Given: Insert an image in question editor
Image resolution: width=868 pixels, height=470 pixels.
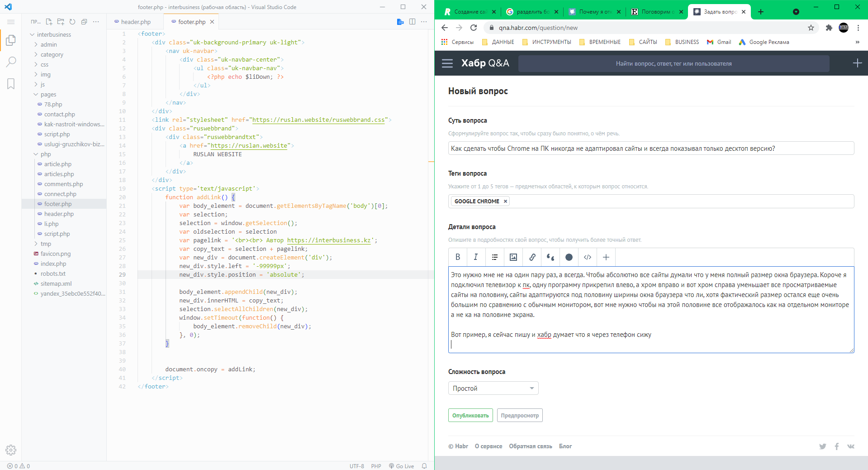Looking at the screenshot, I should coord(513,257).
